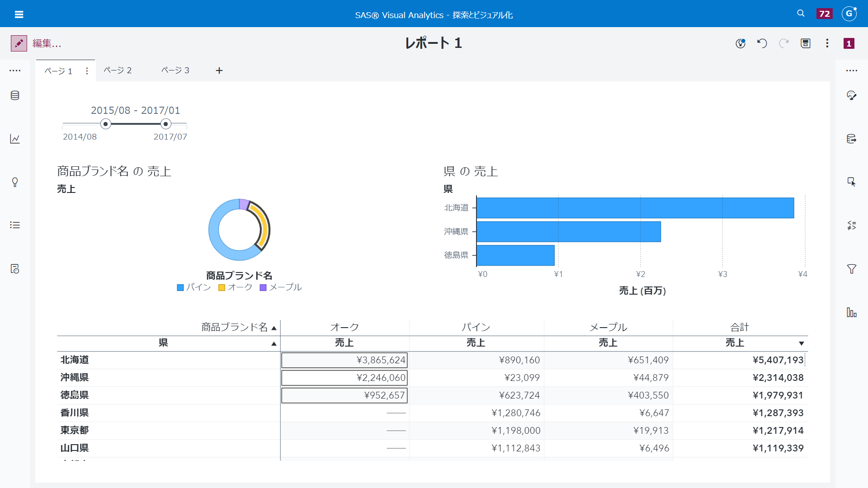Screen dimensions: 868x488
Task: Select the 沖縄県 bar in chart
Action: point(569,232)
